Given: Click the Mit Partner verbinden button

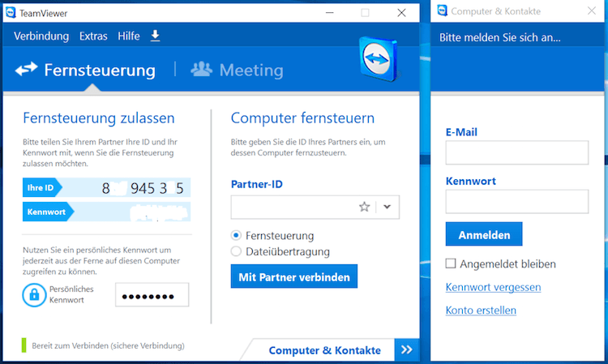Looking at the screenshot, I should point(294,276).
